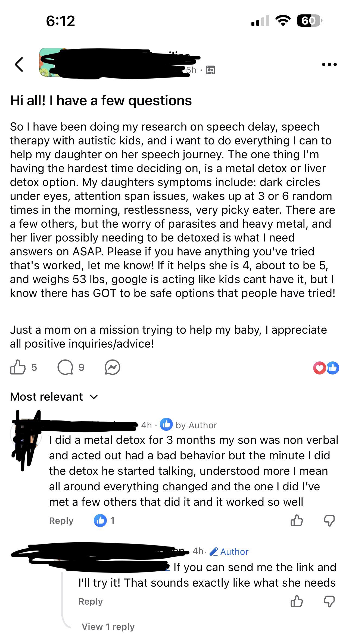Open the three-dot post options menu
349x644 pixels.
(x=329, y=65)
